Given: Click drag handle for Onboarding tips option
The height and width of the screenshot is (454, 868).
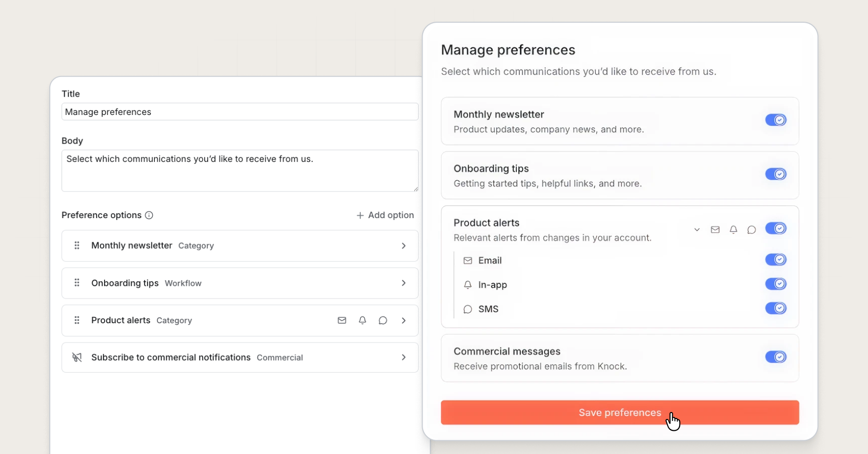Looking at the screenshot, I should point(77,283).
